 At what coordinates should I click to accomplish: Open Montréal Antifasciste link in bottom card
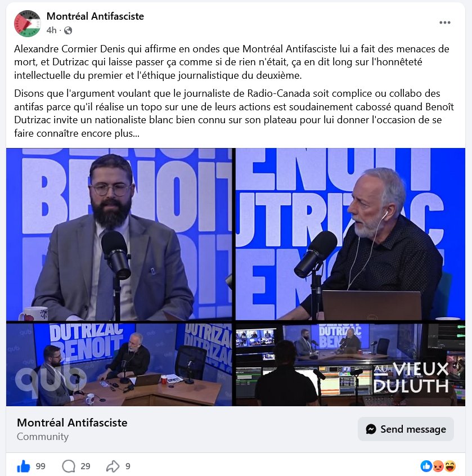72,423
